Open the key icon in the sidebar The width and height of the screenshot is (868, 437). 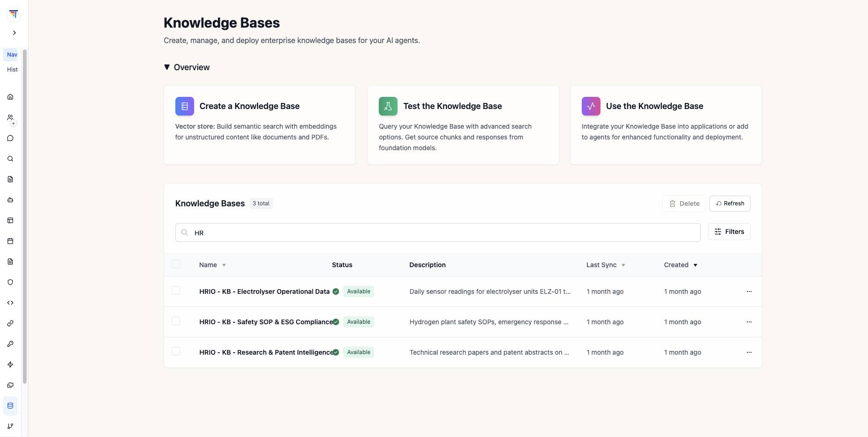point(10,344)
